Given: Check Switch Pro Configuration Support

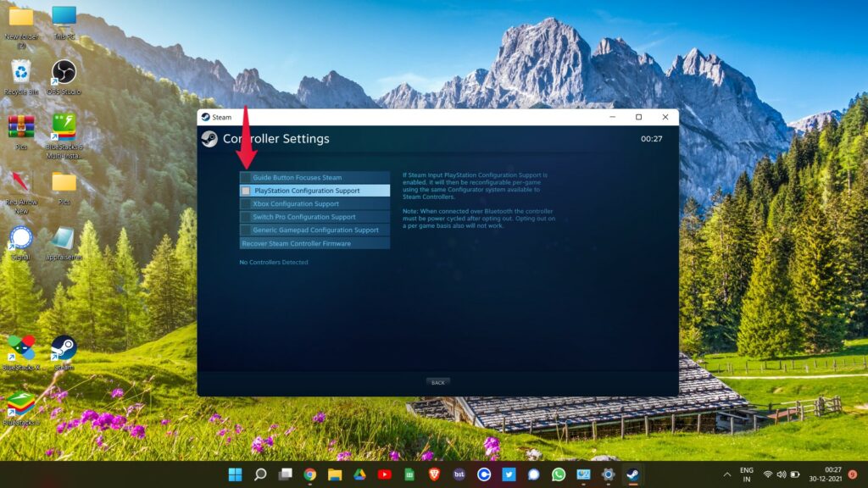Looking at the screenshot, I should [x=314, y=216].
